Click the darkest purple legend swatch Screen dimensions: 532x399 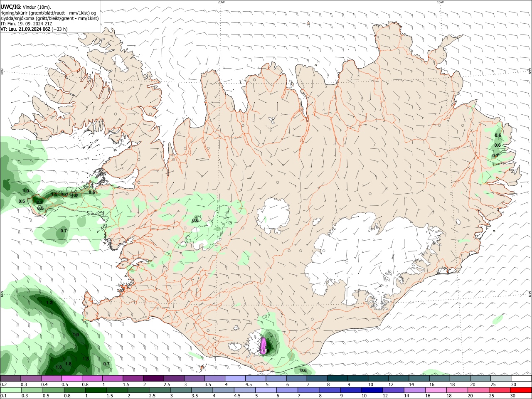point(153,378)
